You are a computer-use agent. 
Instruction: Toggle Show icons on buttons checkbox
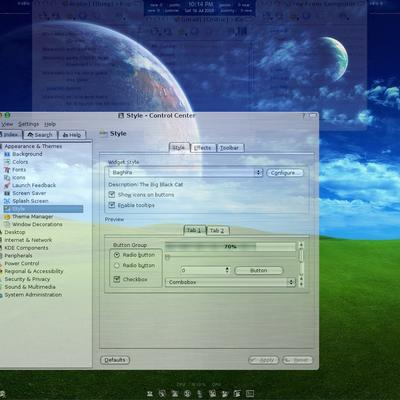click(x=112, y=194)
